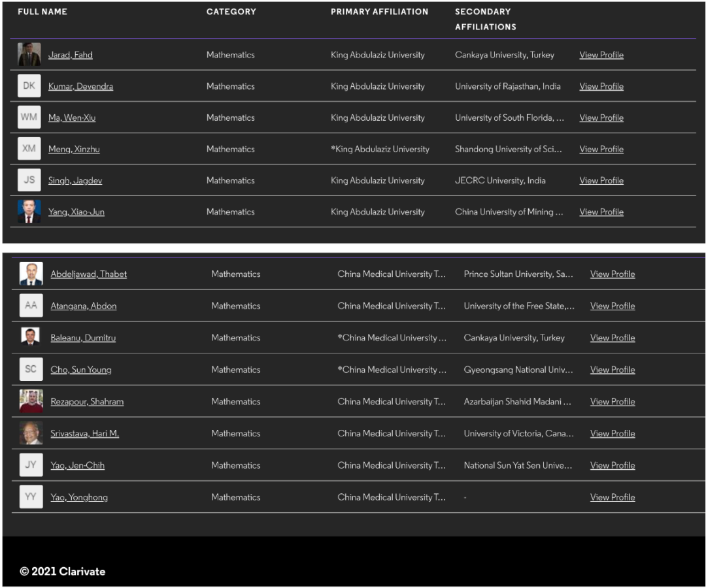
Task: View Profile for Ma, Wen-Xiu
Action: click(x=601, y=118)
